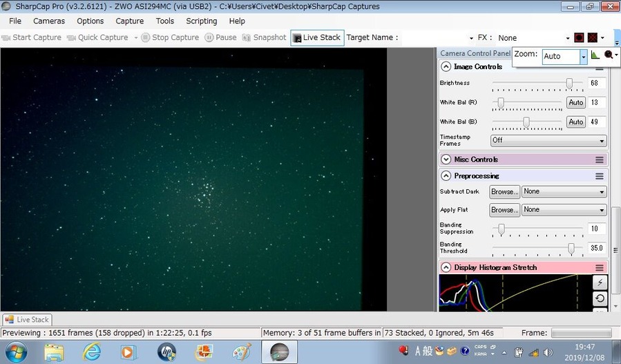Image resolution: width=621 pixels, height=364 pixels.
Task: Click the White Bal (B) value 49
Action: [x=597, y=122]
